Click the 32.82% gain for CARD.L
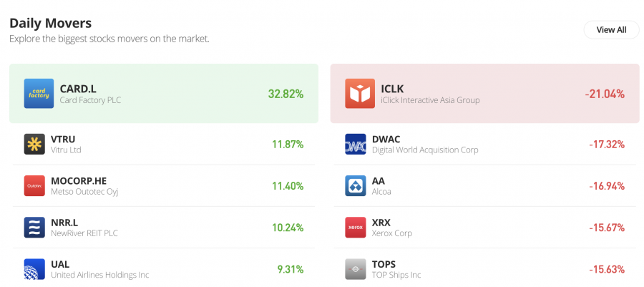 [x=286, y=94]
